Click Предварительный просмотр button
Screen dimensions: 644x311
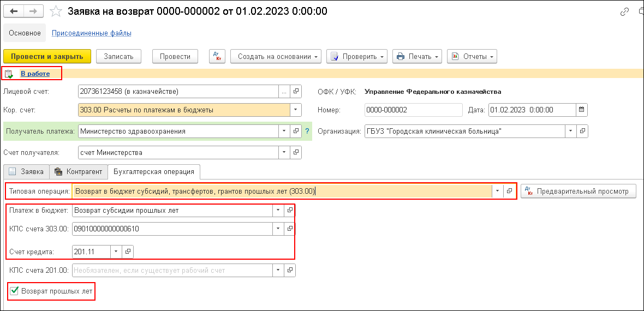click(x=579, y=191)
